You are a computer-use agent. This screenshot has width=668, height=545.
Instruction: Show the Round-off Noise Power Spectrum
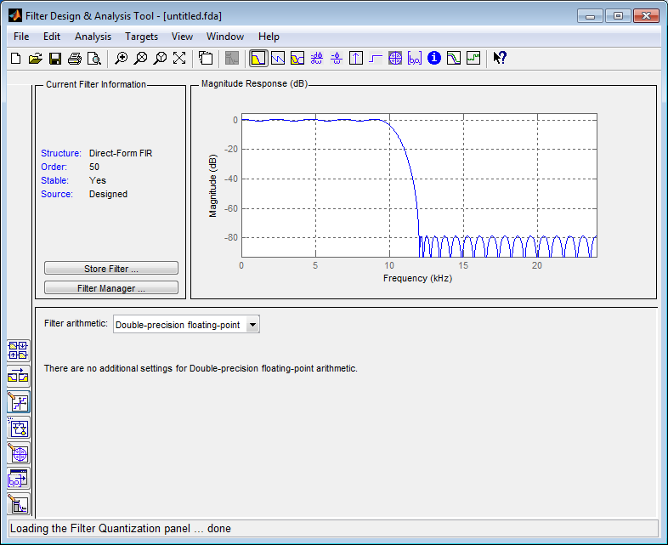click(x=473, y=58)
